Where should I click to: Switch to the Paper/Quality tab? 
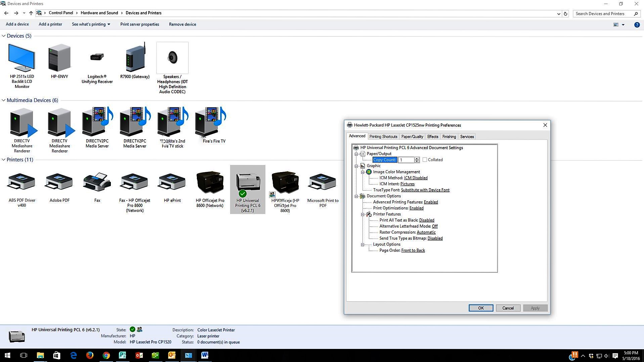coord(412,137)
